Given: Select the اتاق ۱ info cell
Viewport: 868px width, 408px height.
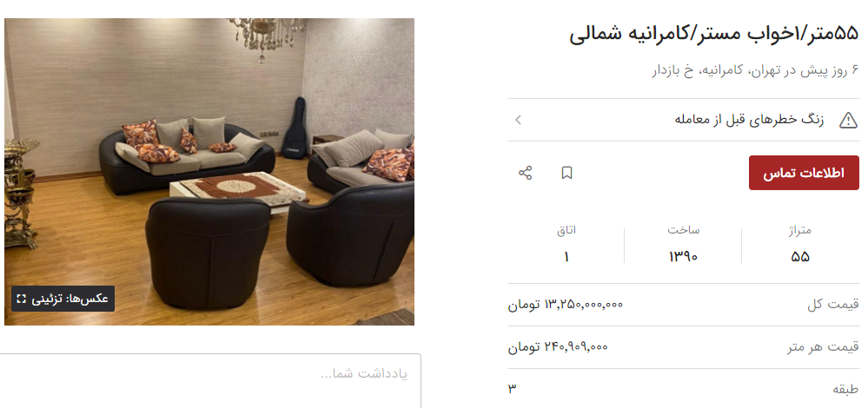Looking at the screenshot, I should (567, 244).
